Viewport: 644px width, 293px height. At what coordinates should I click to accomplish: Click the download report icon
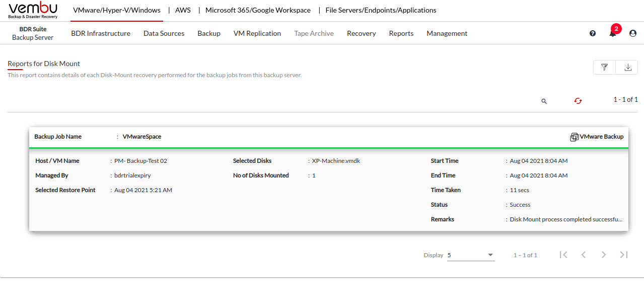(627, 67)
